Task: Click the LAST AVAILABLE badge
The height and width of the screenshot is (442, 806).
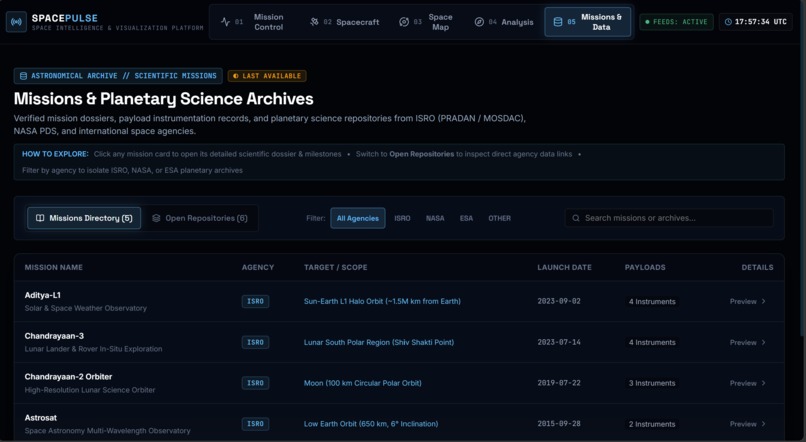Action: pos(267,76)
